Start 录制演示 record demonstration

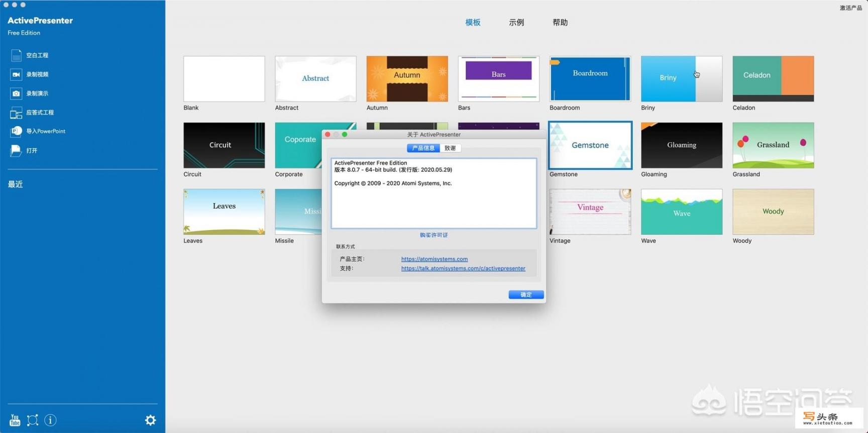pos(30,93)
